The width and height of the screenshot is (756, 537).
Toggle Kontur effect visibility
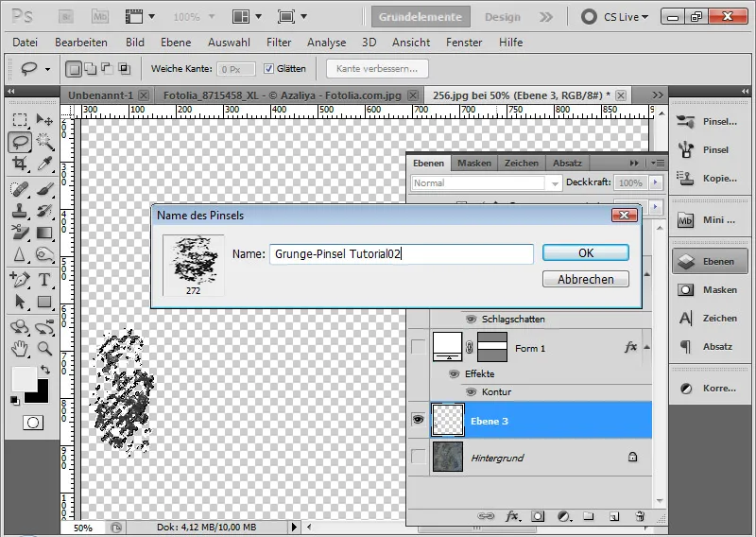471,391
